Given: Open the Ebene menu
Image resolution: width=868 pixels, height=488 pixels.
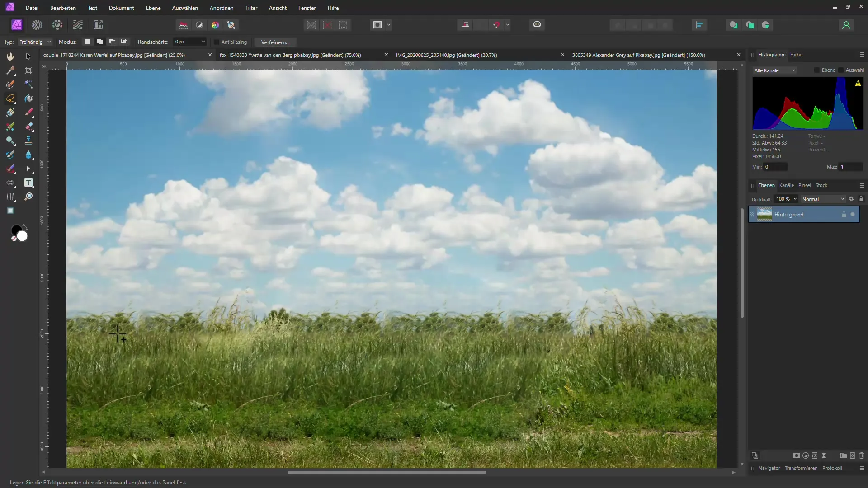Looking at the screenshot, I should tap(153, 8).
